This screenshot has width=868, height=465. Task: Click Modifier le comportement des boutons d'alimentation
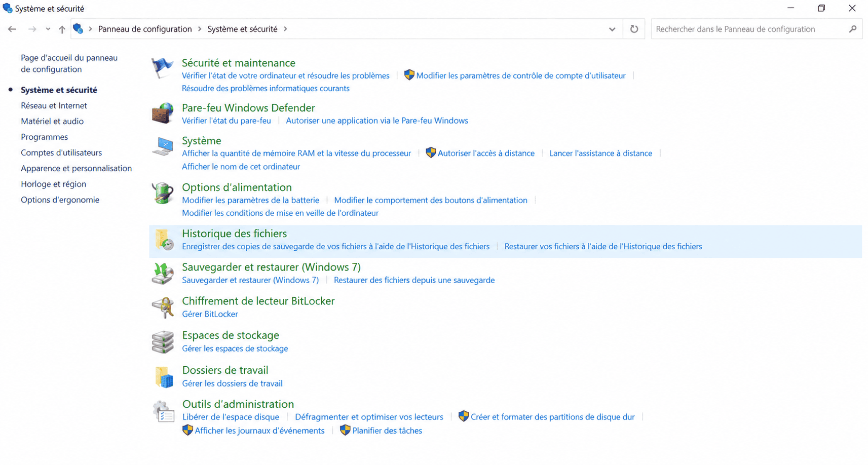431,200
